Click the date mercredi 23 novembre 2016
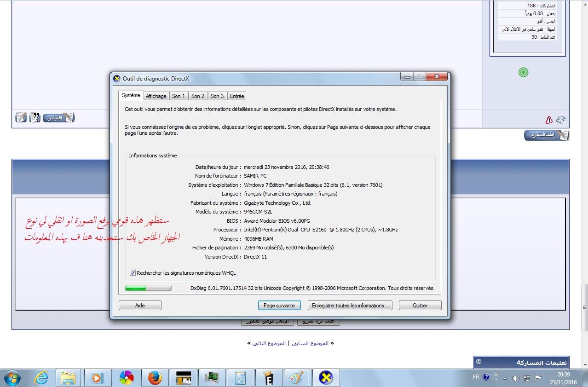The height and width of the screenshot is (387, 588). coord(287,167)
